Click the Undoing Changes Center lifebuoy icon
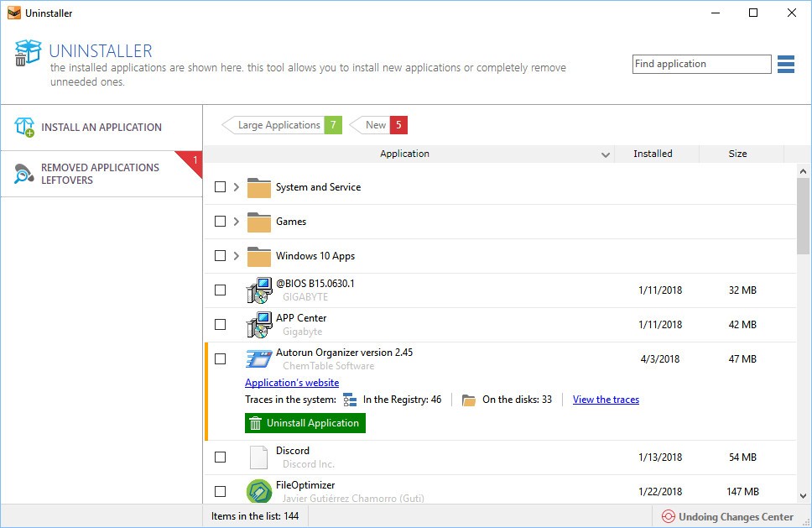The width and height of the screenshot is (812, 528). coord(668,517)
